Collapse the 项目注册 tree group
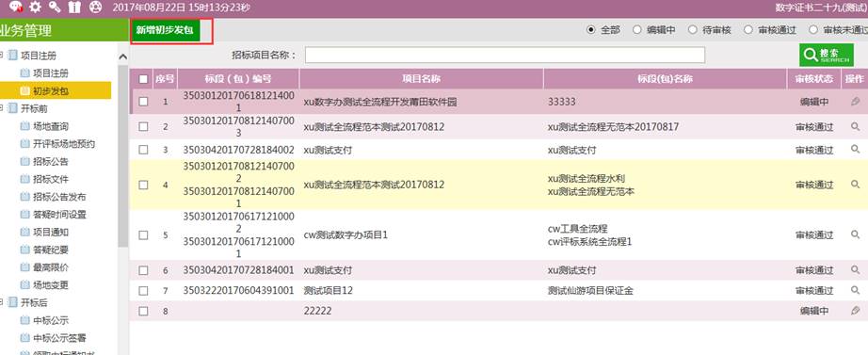 point(2,55)
